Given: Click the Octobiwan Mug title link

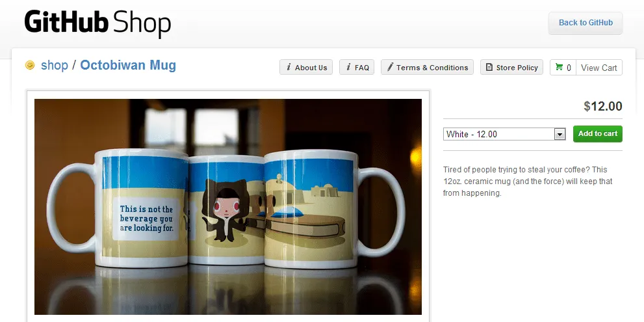Looking at the screenshot, I should (x=128, y=65).
